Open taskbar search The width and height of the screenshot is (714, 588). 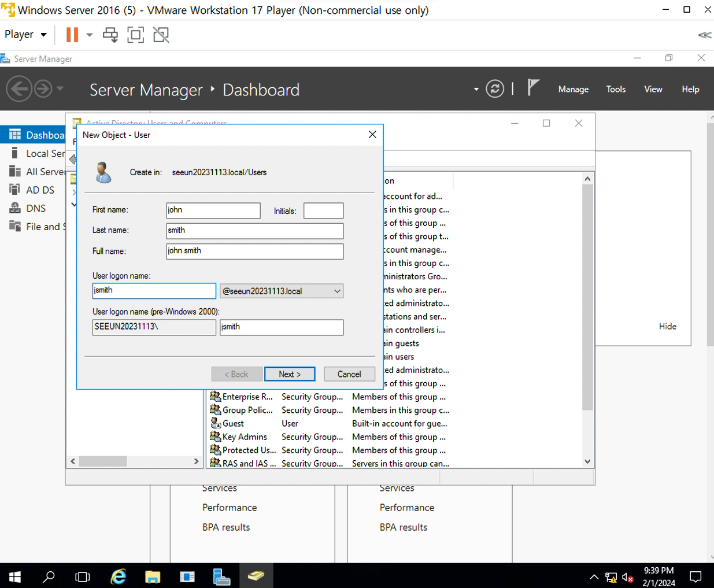click(x=49, y=576)
